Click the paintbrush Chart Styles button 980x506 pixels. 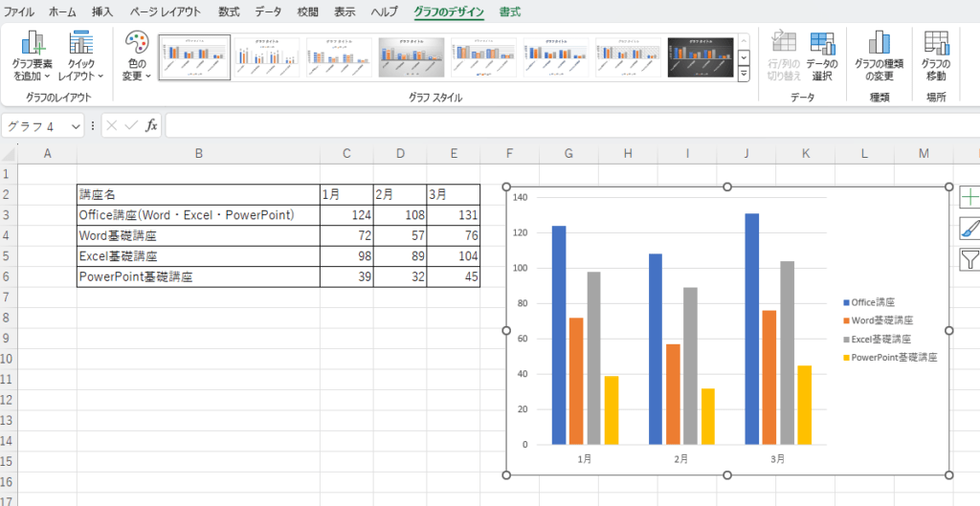(x=970, y=228)
